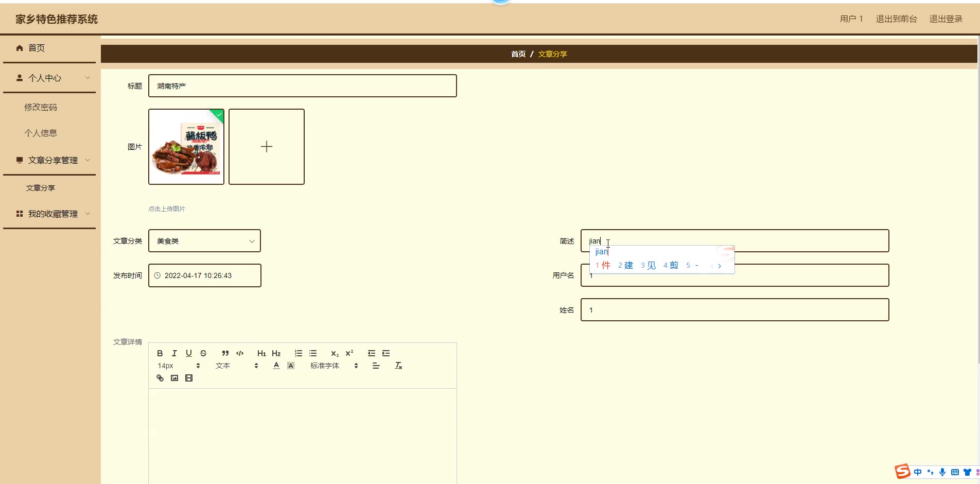This screenshot has width=980, height=484.
Task: Expand the 我的收藏管理 sidebar section
Action: coord(49,214)
